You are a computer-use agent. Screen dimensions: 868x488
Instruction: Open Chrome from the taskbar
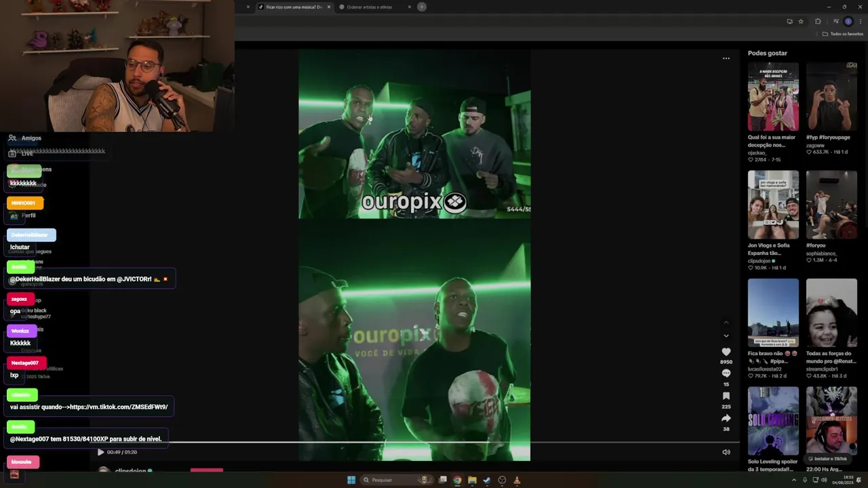(458, 480)
